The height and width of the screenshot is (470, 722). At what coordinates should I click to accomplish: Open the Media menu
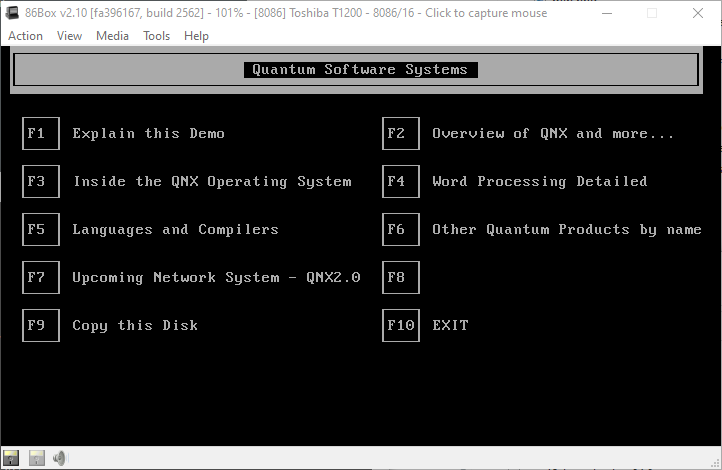tap(112, 36)
